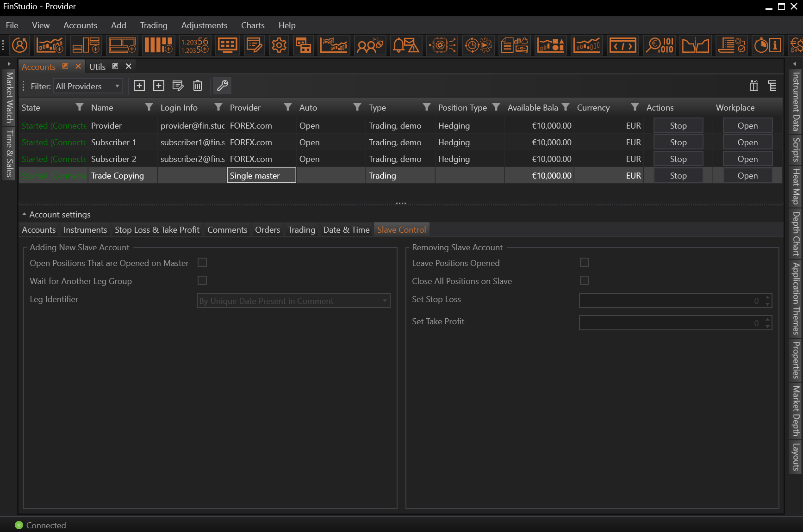Increase the Set Stop Loss spinner value
The height and width of the screenshot is (532, 803).
[767, 297]
